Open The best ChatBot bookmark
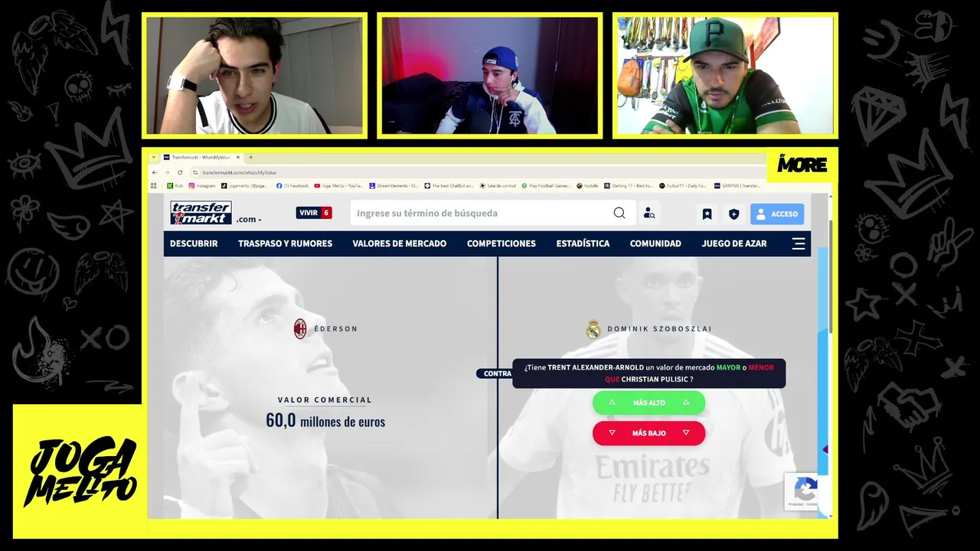Image resolution: width=980 pixels, height=551 pixels. (x=449, y=185)
